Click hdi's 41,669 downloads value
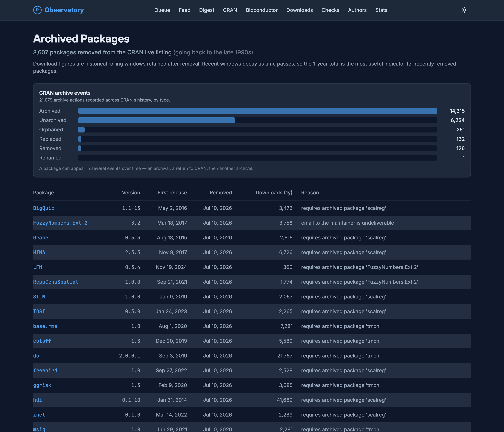The height and width of the screenshot is (432, 504). pyautogui.click(x=284, y=400)
